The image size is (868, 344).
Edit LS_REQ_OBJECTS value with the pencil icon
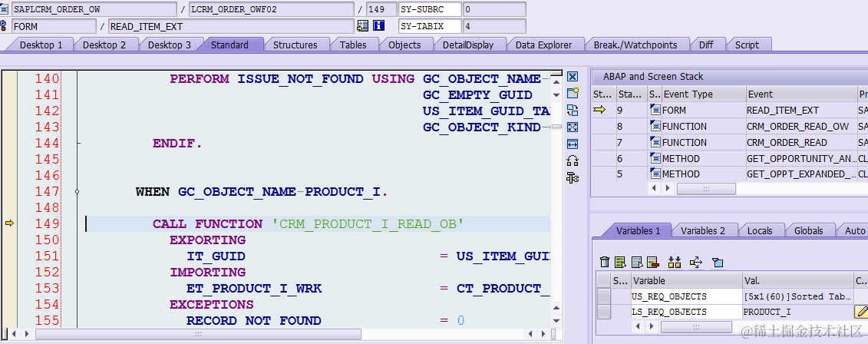(x=861, y=312)
